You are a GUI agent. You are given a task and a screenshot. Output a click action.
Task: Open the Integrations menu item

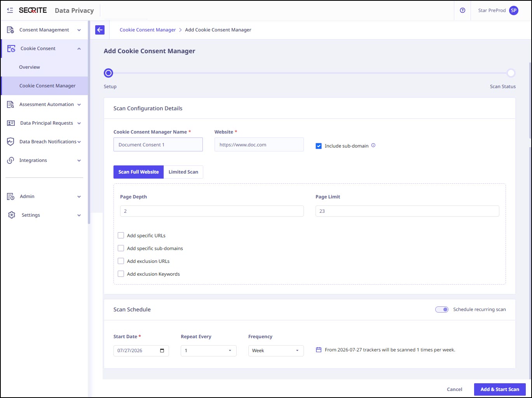pyautogui.click(x=44, y=160)
